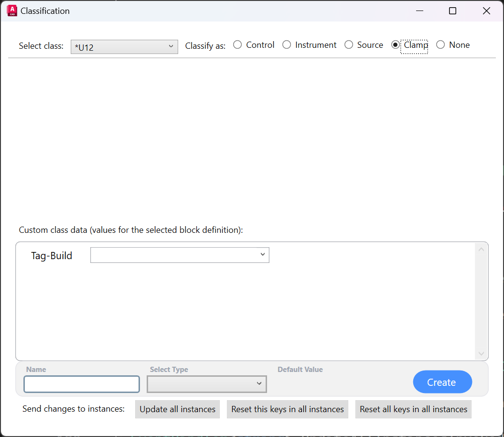
Task: Click scroll down arrow in custom data panel
Action: pos(481,353)
